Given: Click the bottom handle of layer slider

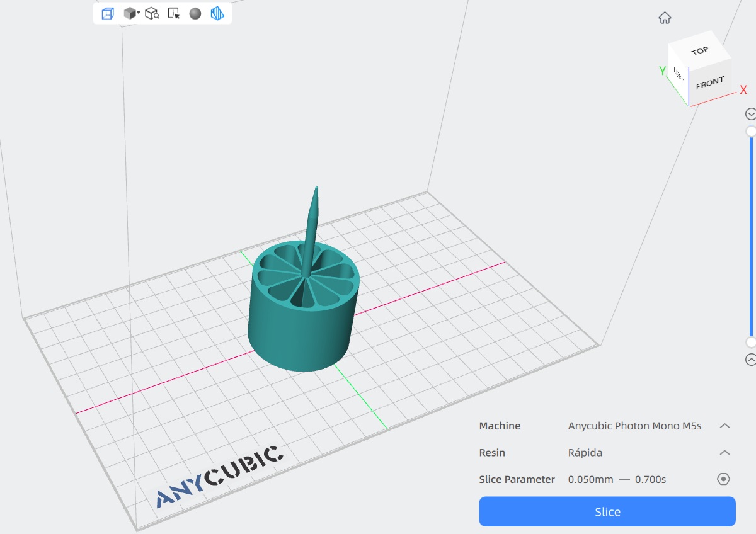Looking at the screenshot, I should [x=751, y=342].
